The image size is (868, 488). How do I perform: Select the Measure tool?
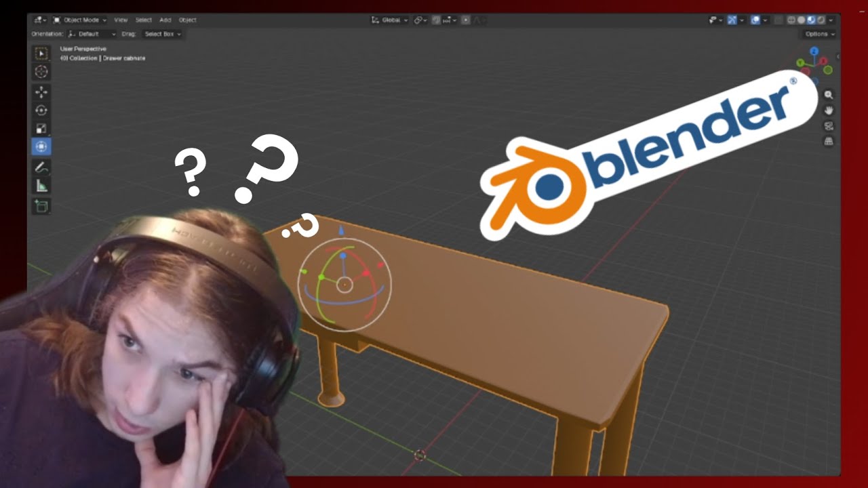(x=41, y=186)
